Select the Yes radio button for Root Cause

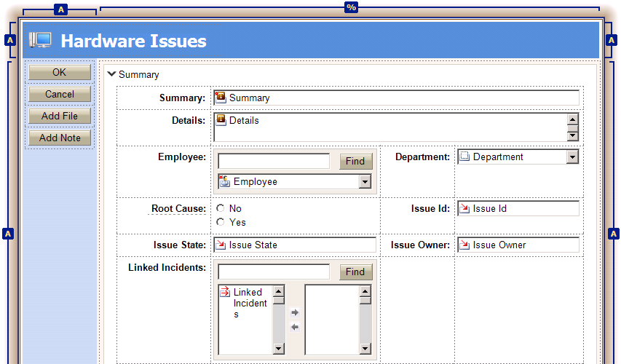(x=221, y=222)
